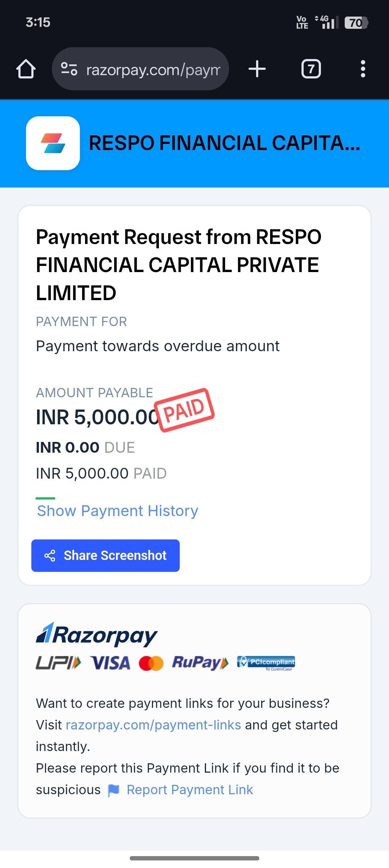Tap the Mastercard logo
Viewport: 389px width, 868px height.
pos(151,663)
